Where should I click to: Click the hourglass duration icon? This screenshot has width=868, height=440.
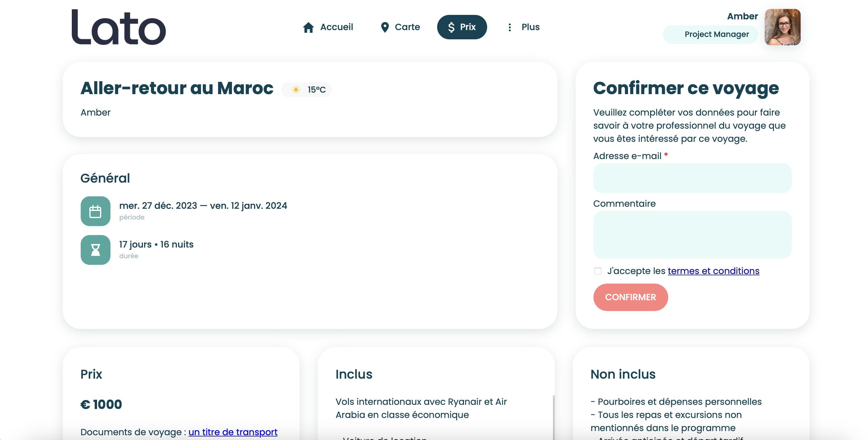(x=95, y=250)
